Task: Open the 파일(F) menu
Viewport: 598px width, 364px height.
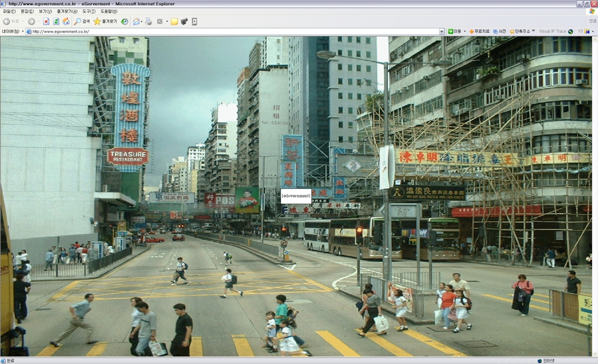Action: [x=9, y=11]
